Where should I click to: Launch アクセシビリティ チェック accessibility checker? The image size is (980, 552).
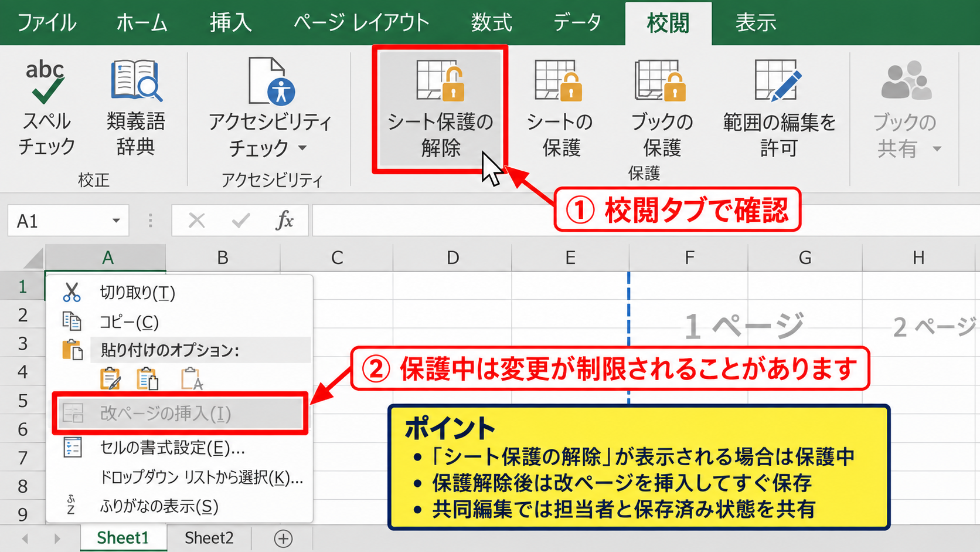270,109
